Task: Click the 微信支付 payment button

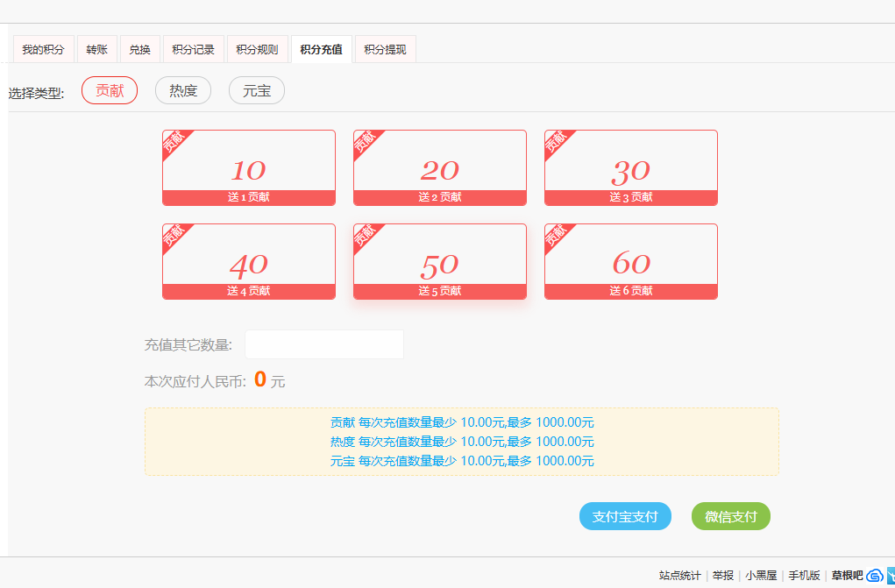Action: point(730,516)
